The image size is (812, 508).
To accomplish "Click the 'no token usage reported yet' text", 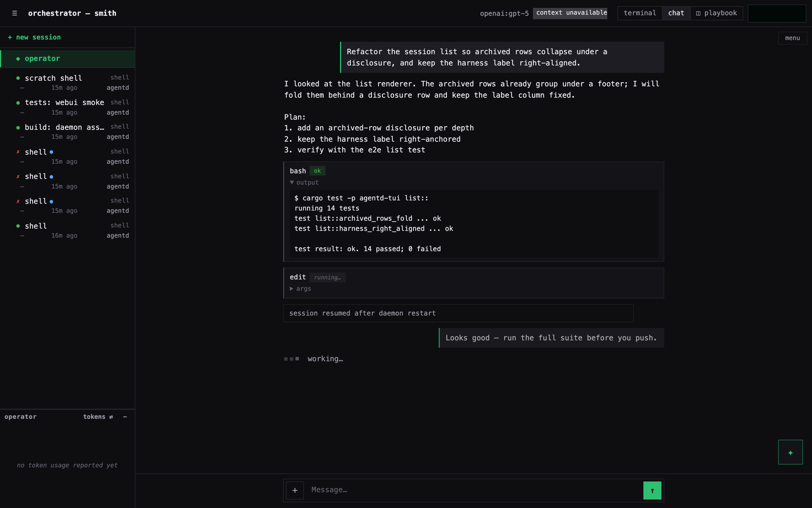I will tap(67, 465).
